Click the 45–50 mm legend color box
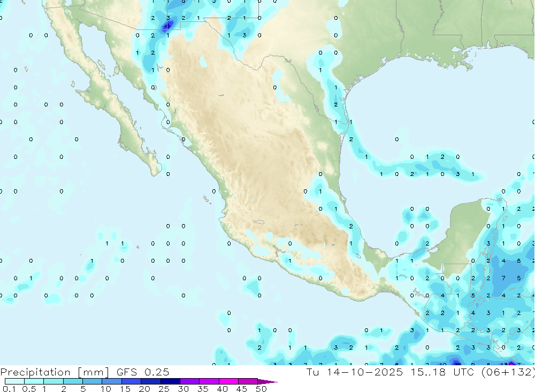Screen dimensions: 535x392 (x=248, y=381)
